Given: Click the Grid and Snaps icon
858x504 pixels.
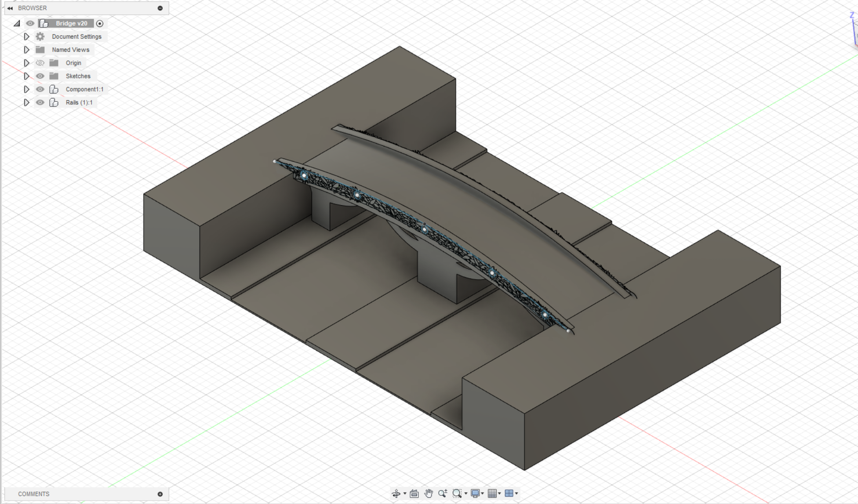Looking at the screenshot, I should 493,493.
